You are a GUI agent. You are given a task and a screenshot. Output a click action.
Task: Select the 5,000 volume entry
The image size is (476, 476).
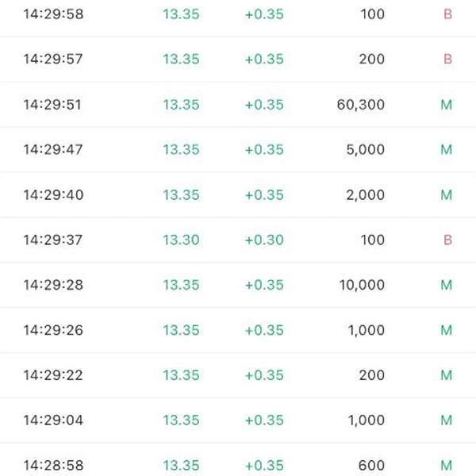[x=365, y=150]
